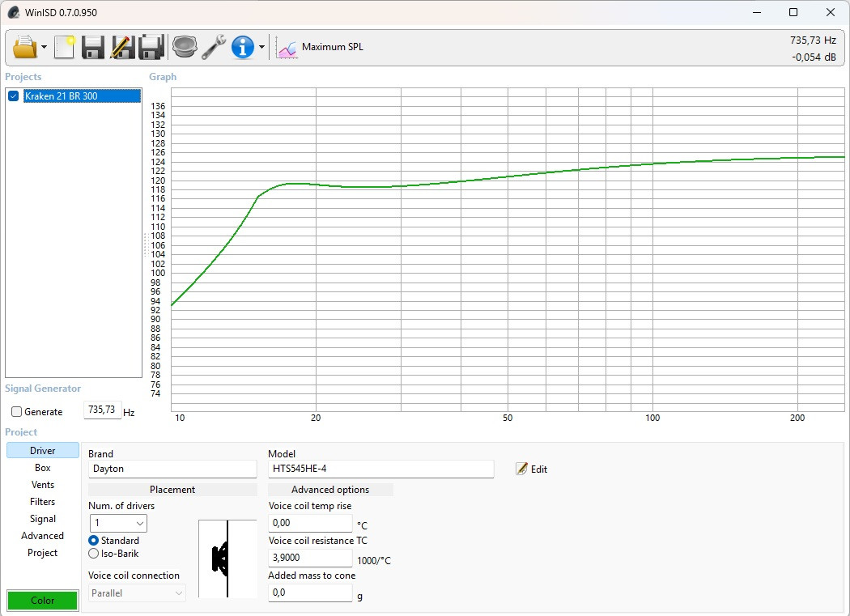Click the pencil Edit driver button
This screenshot has height=616, width=850.
click(x=532, y=469)
